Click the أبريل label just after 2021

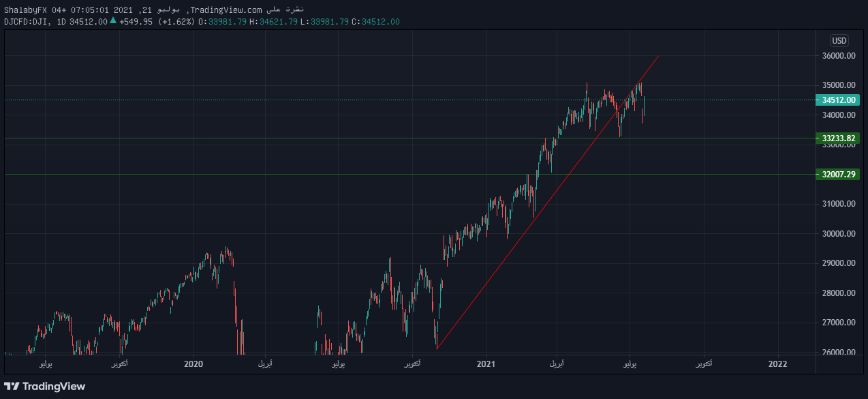click(x=558, y=365)
